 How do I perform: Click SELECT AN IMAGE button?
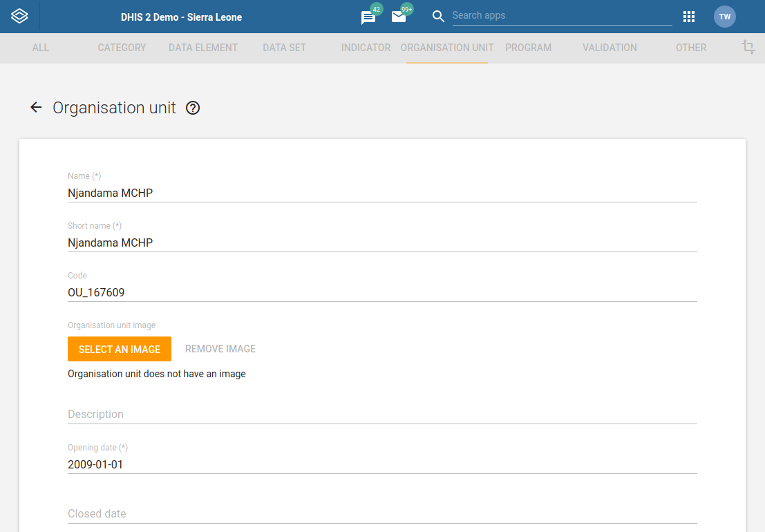coord(119,349)
